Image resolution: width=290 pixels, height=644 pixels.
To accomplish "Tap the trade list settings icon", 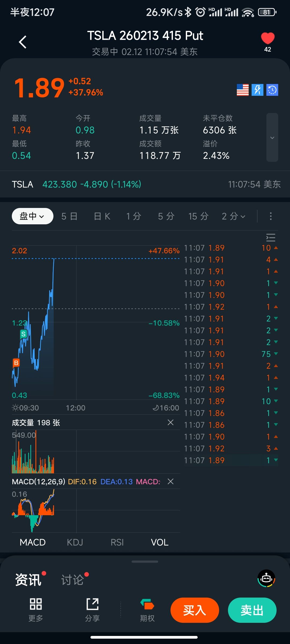I will [x=271, y=237].
